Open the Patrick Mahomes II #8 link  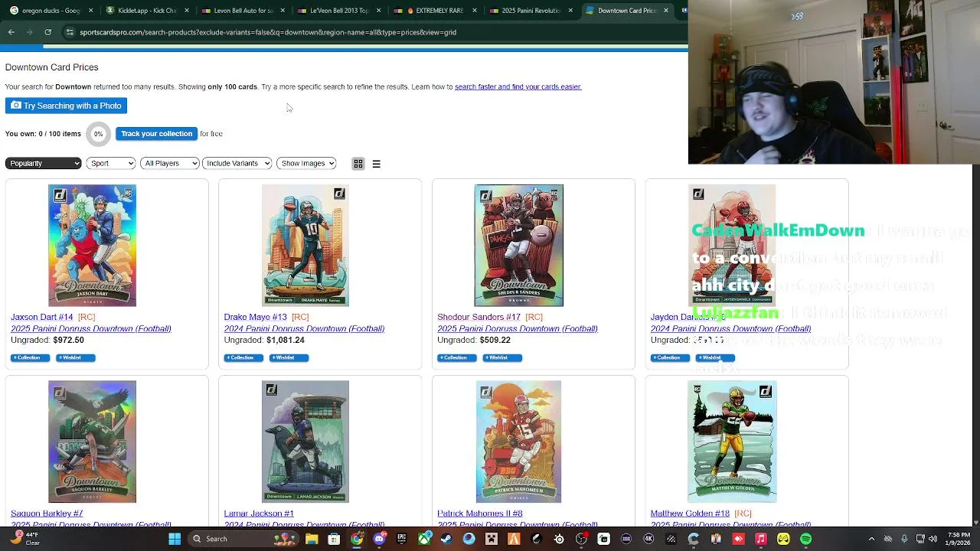480,514
